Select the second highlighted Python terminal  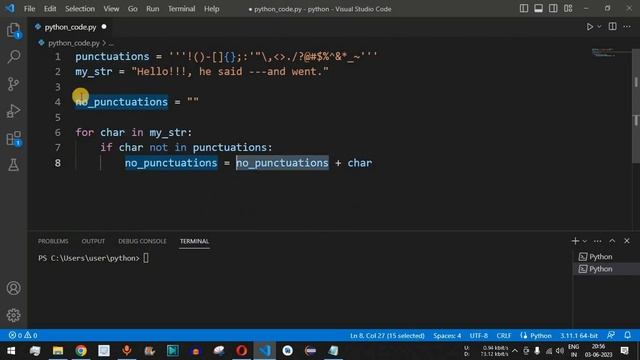pos(606,269)
